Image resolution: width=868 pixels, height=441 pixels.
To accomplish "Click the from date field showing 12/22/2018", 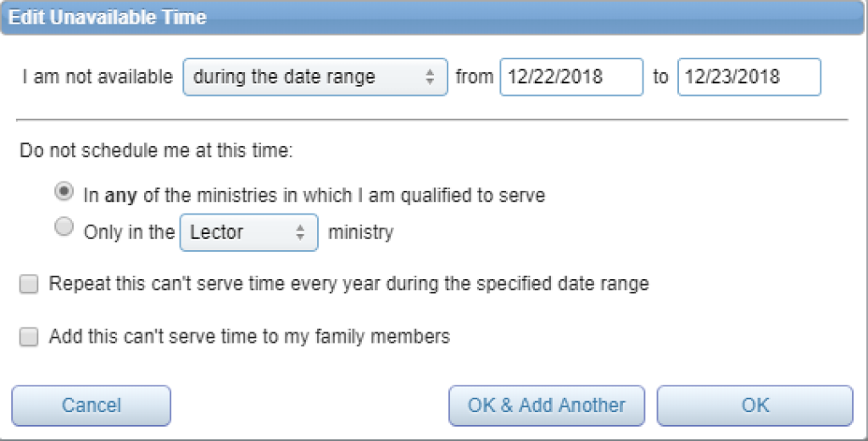I will (571, 77).
